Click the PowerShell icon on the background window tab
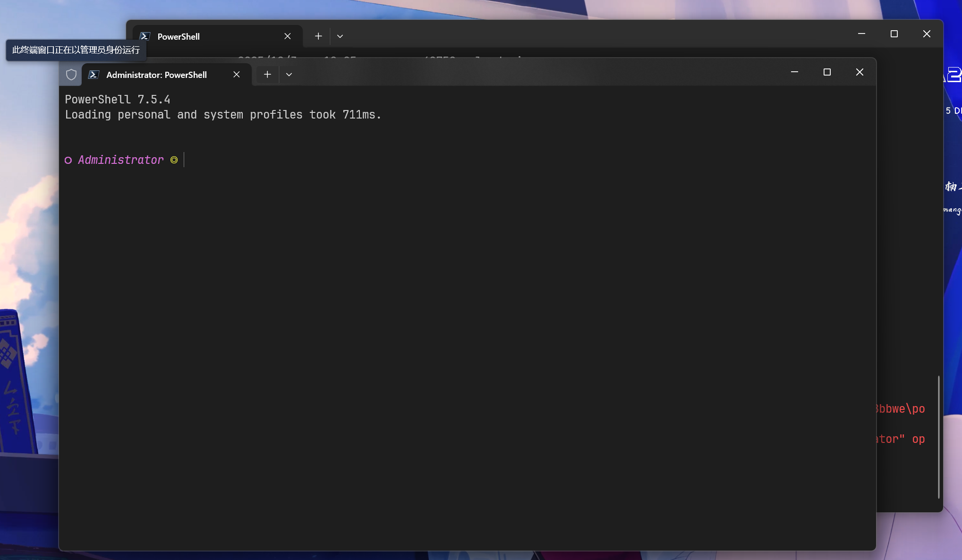This screenshot has height=560, width=962. (145, 36)
